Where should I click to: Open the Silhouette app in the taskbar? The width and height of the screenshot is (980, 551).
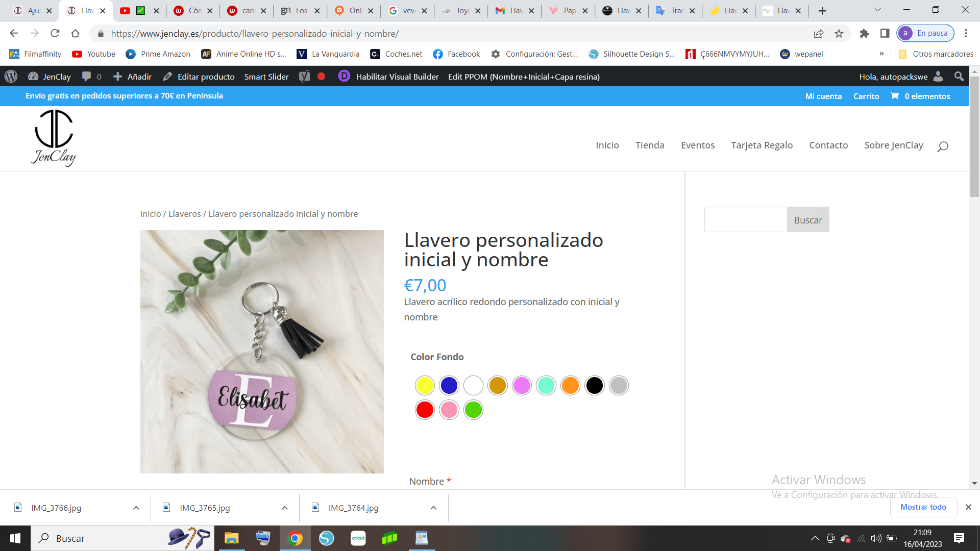[327, 538]
